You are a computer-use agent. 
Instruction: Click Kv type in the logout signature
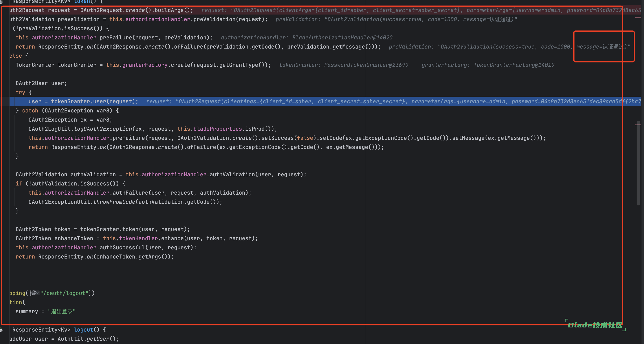point(64,330)
